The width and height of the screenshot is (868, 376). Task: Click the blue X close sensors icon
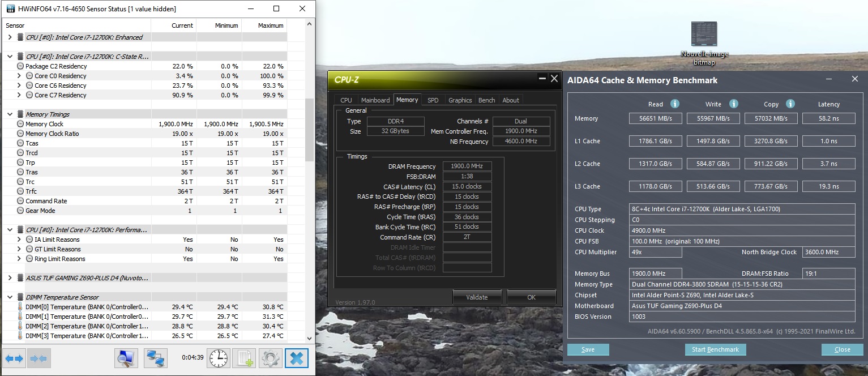[297, 358]
